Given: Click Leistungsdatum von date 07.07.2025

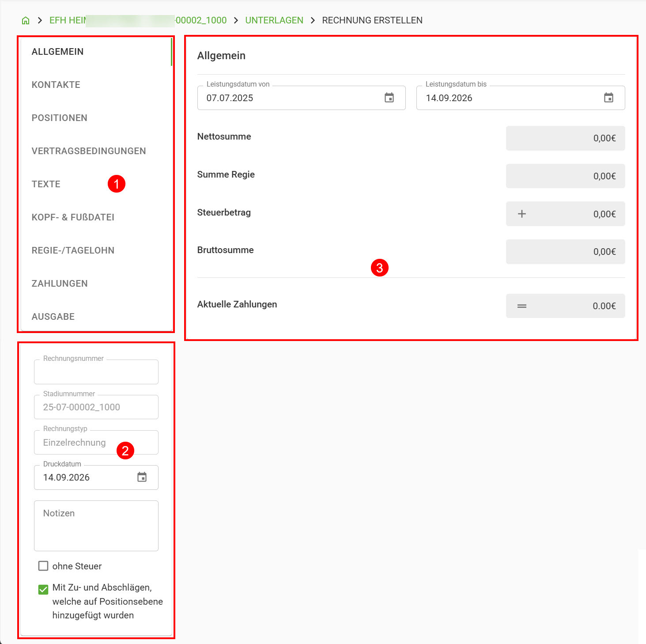Looking at the screenshot, I should (230, 98).
